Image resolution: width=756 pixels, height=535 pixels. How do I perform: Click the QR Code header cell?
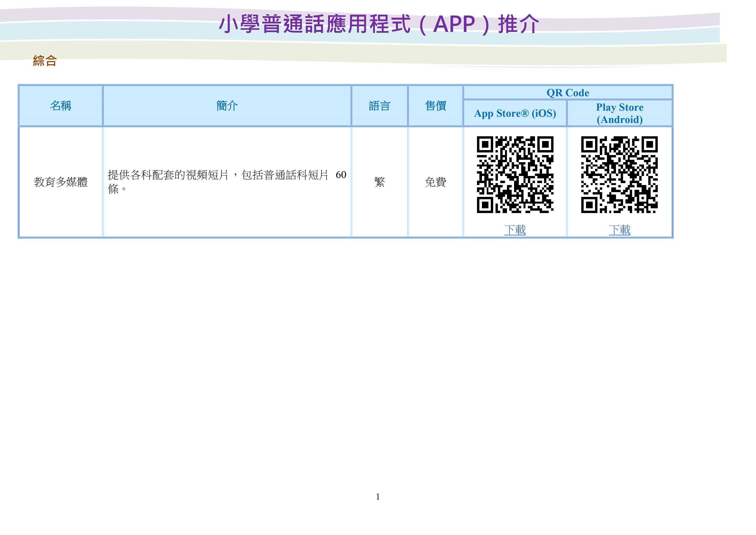point(568,93)
